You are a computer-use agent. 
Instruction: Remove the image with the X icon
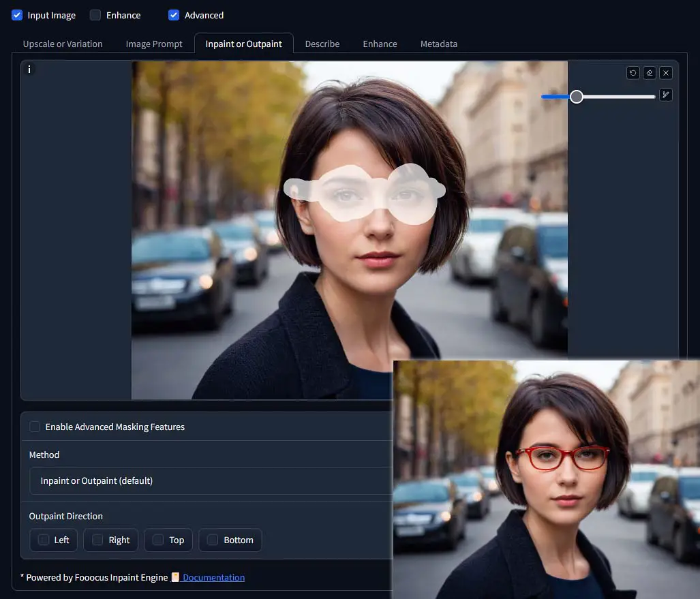point(666,73)
